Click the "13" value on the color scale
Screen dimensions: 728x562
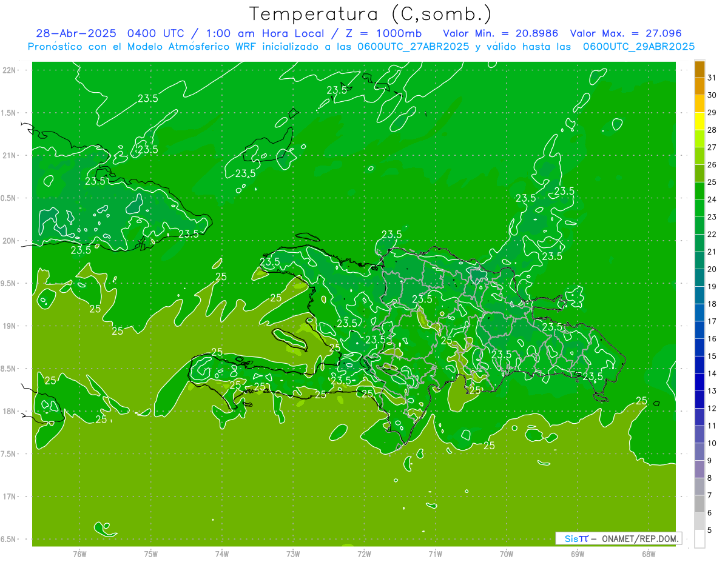tap(712, 391)
